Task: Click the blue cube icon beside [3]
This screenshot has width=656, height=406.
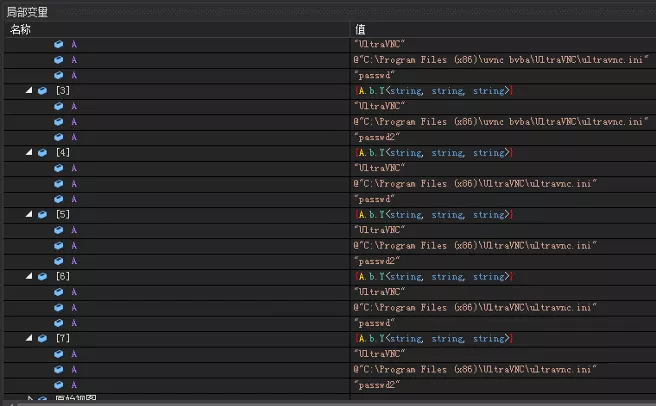Action: click(x=42, y=91)
